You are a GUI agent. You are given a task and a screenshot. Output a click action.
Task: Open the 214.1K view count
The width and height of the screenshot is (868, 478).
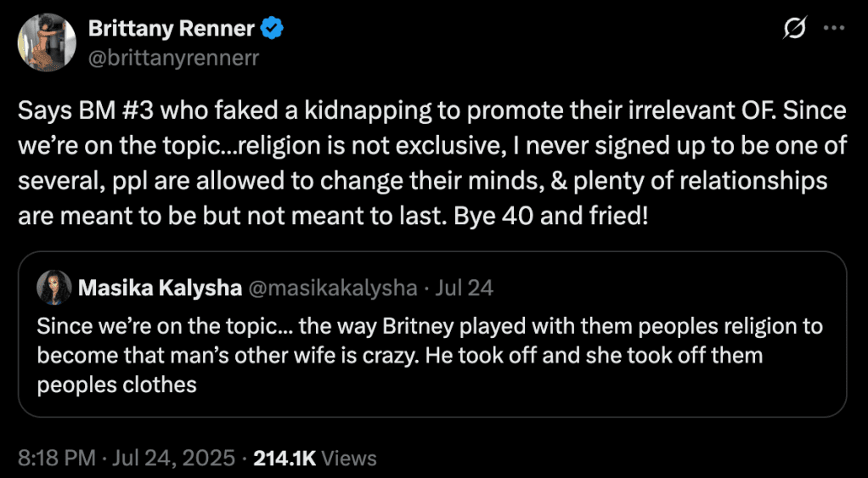(284, 458)
